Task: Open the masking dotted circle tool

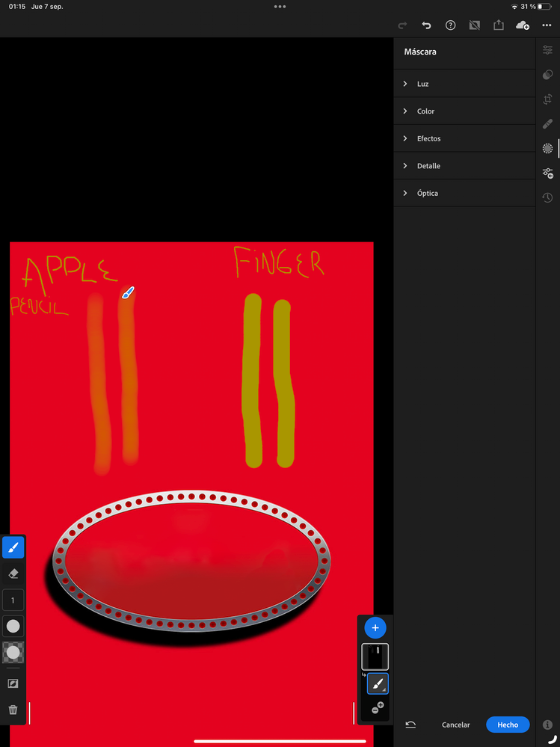Action: [x=547, y=149]
